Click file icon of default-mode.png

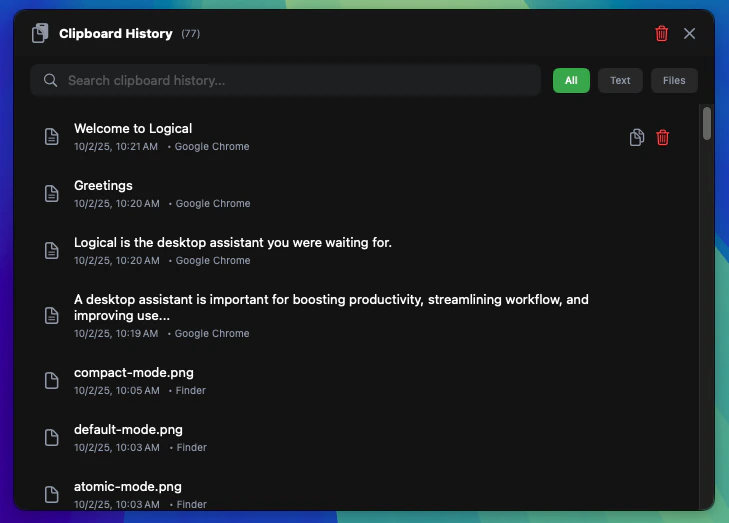click(51, 437)
